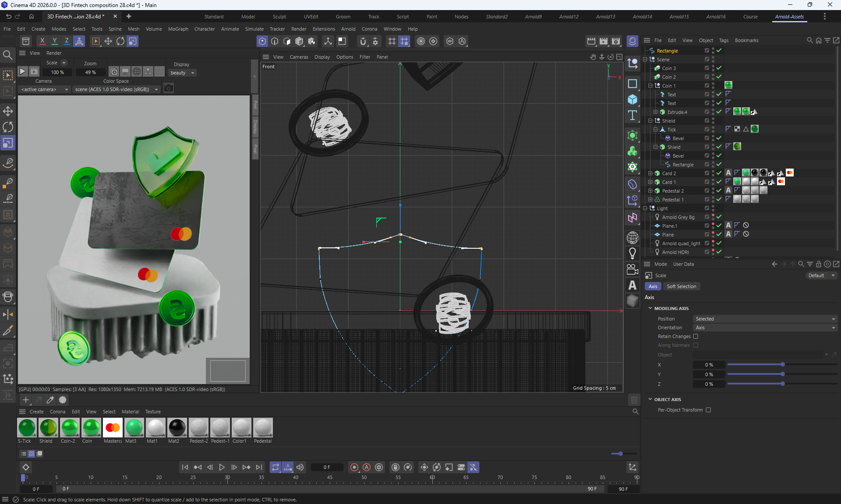Toggle the Coin 3 enable checkmark
This screenshot has width=841, height=504.
pyautogui.click(x=719, y=68)
